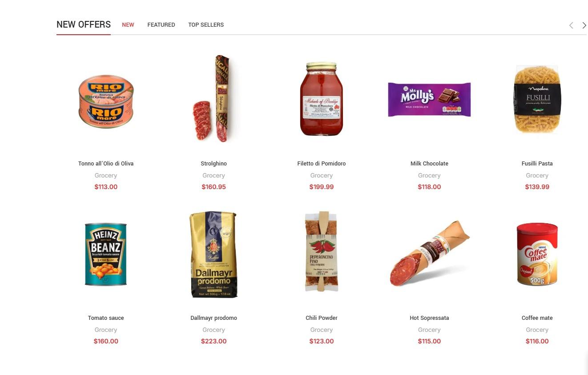Open the Heinz Beanz can image

(106, 254)
